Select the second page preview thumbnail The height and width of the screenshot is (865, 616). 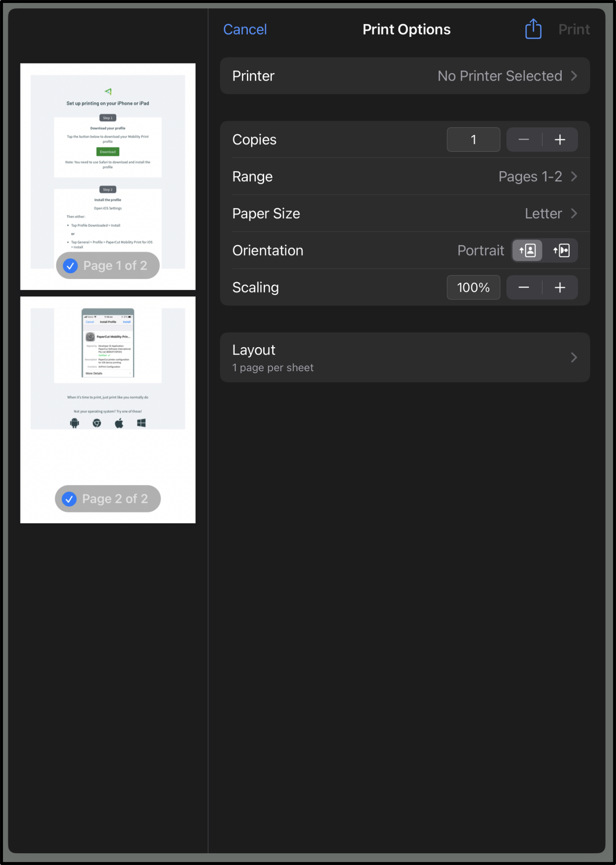pyautogui.click(x=108, y=410)
